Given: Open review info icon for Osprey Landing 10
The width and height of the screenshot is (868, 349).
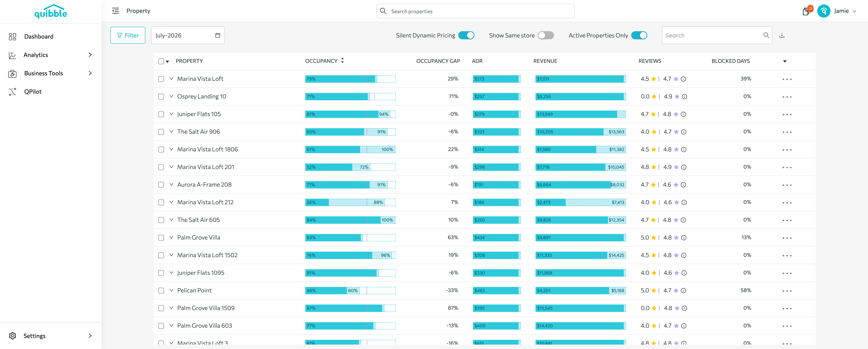Looking at the screenshot, I should click(x=684, y=97).
